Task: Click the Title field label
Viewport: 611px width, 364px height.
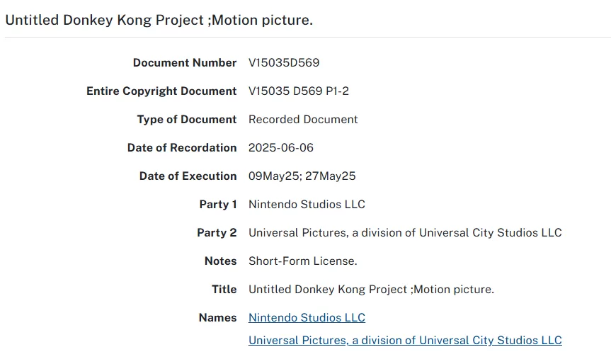Action: (x=224, y=290)
